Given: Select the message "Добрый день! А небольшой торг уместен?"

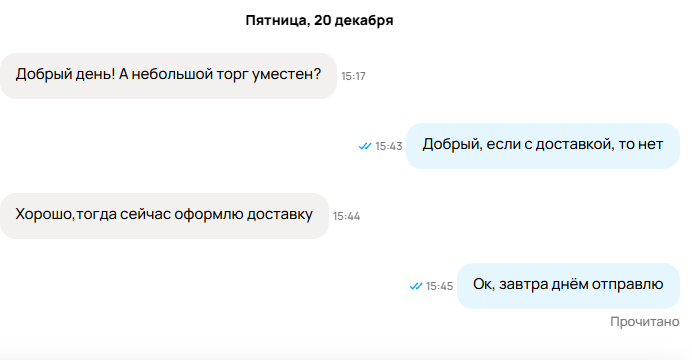Looking at the screenshot, I should pos(168,76).
